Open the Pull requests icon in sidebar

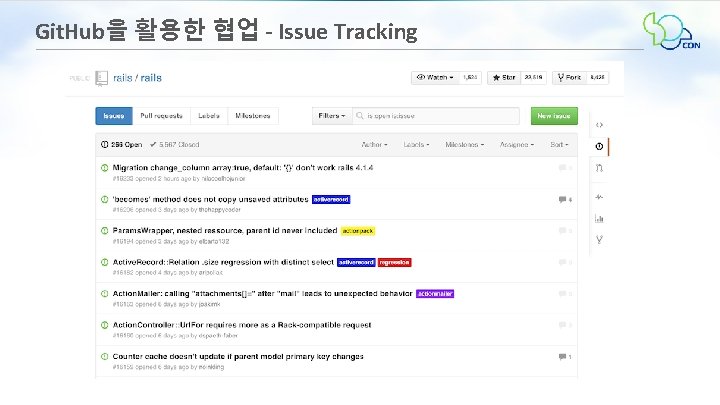[599, 168]
